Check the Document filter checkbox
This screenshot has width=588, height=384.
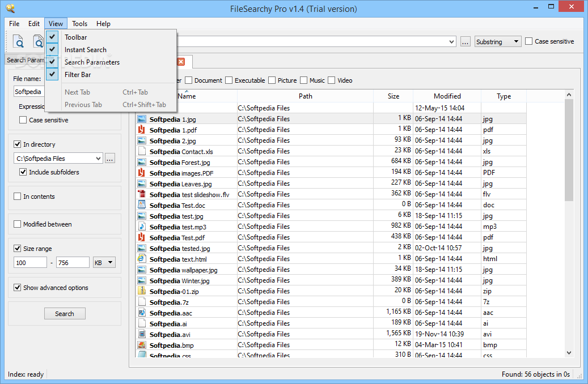point(189,80)
